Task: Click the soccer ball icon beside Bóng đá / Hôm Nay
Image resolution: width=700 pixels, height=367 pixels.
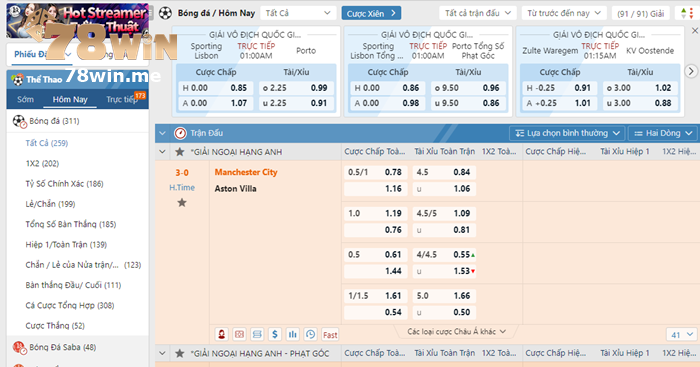Action: coord(165,13)
